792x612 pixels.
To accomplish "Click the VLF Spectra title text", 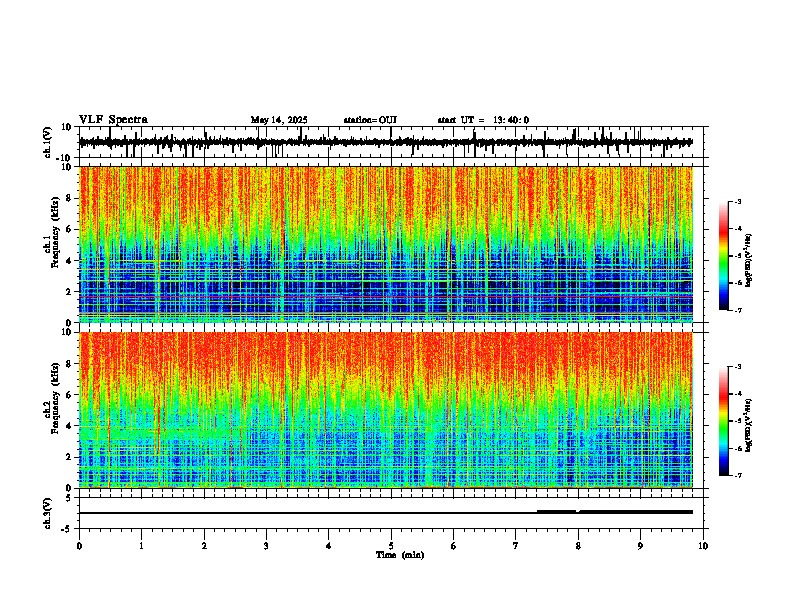I will 113,120.
